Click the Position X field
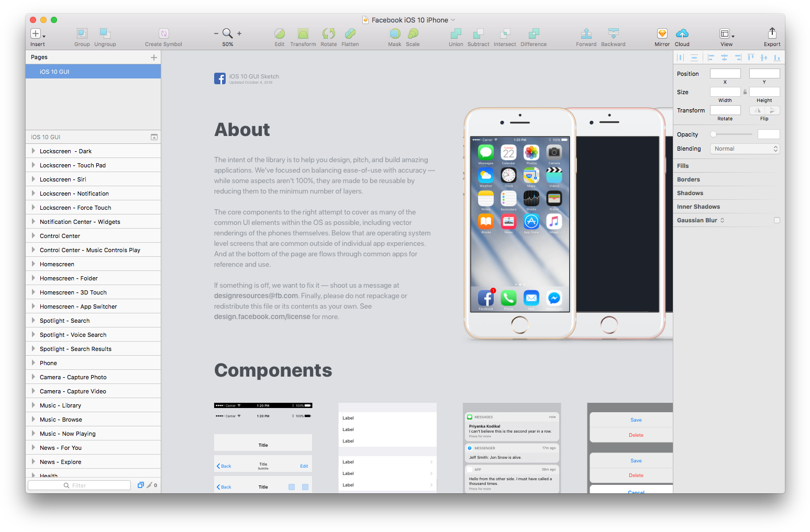The height and width of the screenshot is (532, 810). tap(725, 74)
